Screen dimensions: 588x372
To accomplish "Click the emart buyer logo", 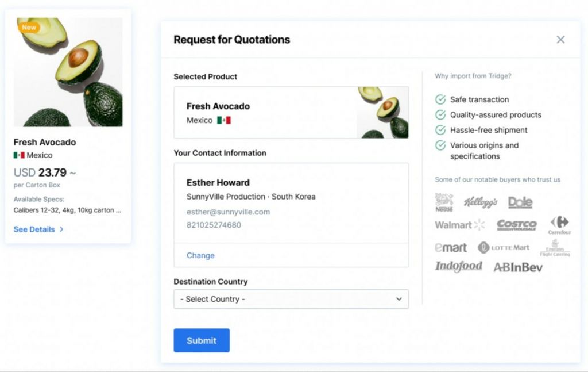I will (451, 248).
